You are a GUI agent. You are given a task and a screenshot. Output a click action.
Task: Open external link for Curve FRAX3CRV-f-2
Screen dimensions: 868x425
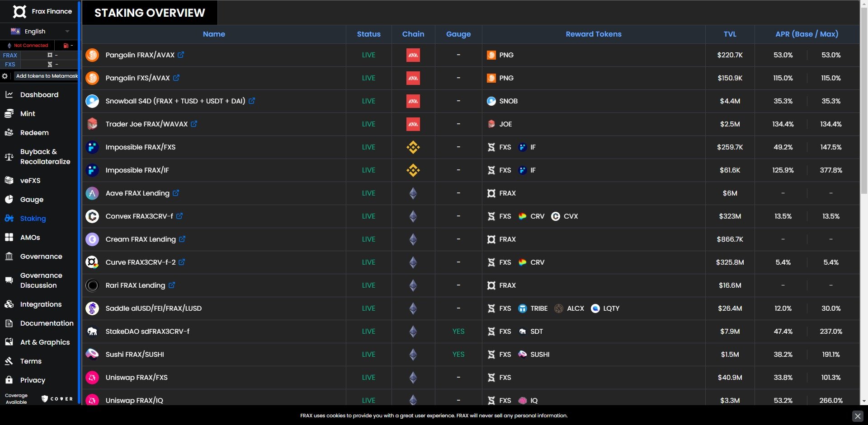pyautogui.click(x=182, y=262)
